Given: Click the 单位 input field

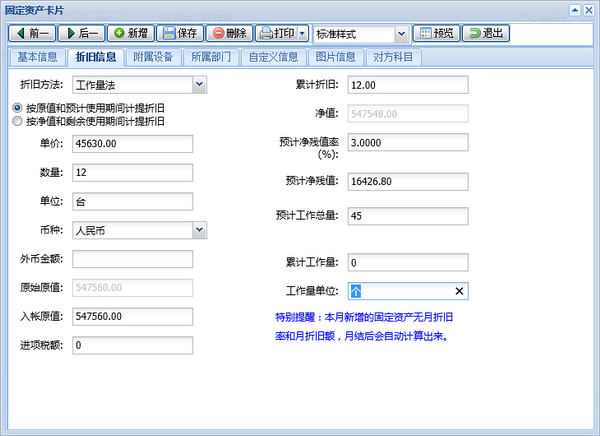Looking at the screenshot, I should (132, 201).
